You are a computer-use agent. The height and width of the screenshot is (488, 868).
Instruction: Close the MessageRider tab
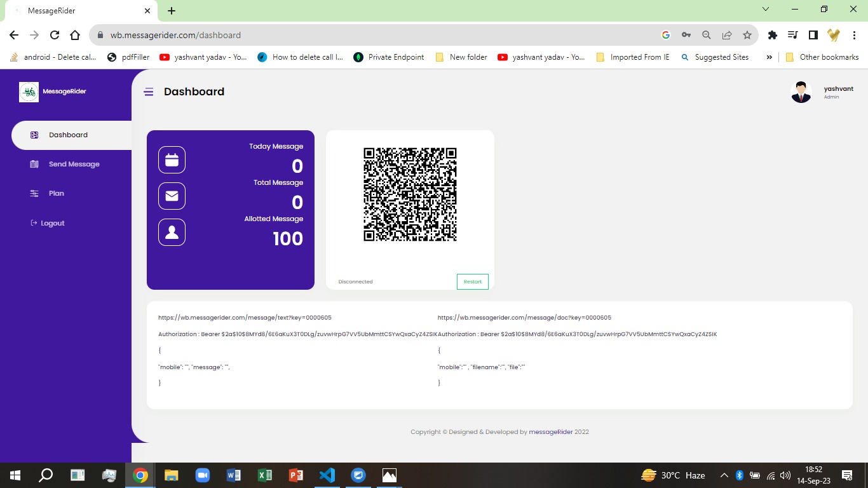(147, 11)
